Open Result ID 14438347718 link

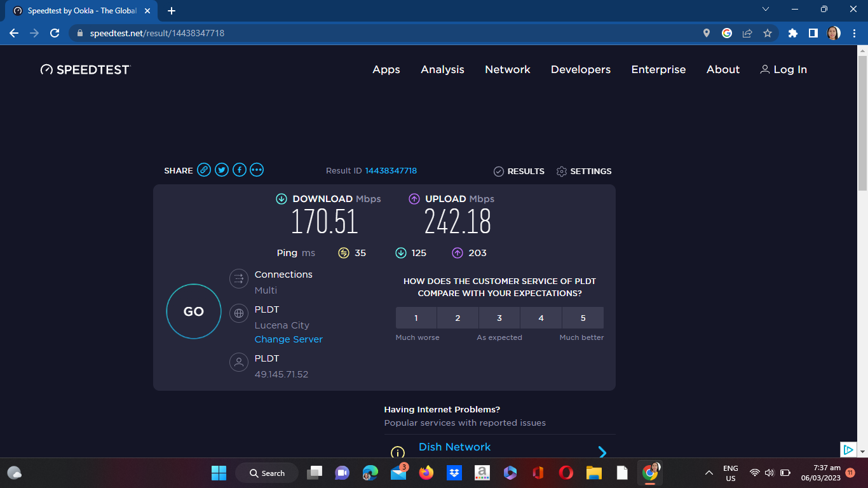(391, 170)
